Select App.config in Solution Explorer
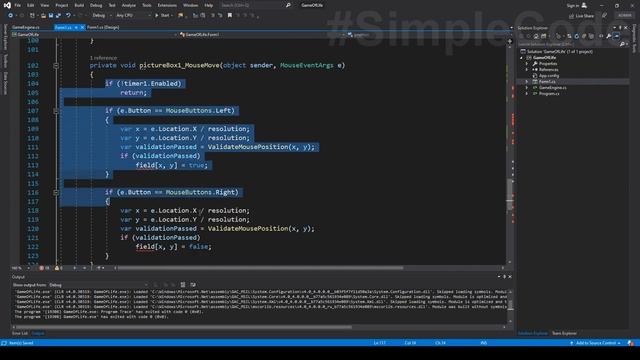The width and height of the screenshot is (640, 360). coord(549,76)
